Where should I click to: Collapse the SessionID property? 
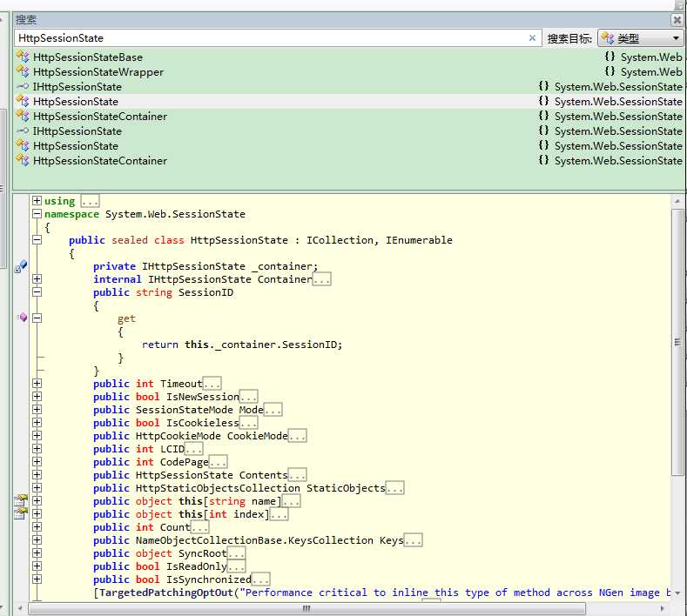coord(37,292)
